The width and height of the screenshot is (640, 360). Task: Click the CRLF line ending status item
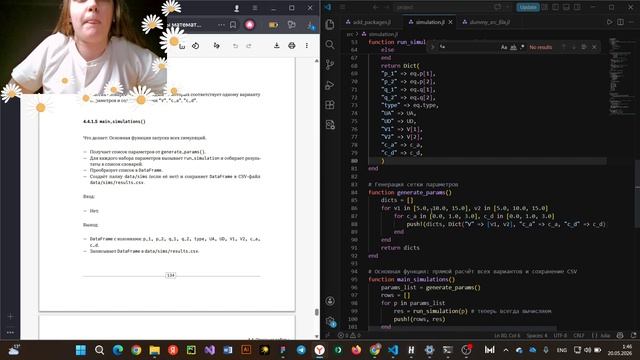pos(578,336)
